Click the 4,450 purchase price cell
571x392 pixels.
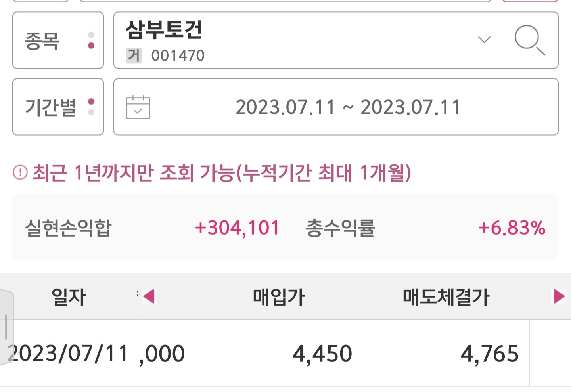[279, 353]
